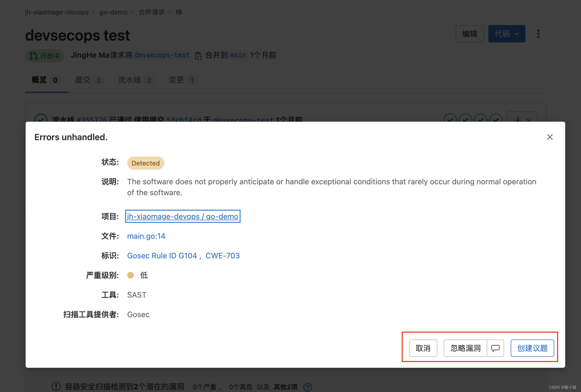Image resolution: width=581 pixels, height=392 pixels.
Task: Open the Gosec Rule ID G104 link
Action: [162, 256]
